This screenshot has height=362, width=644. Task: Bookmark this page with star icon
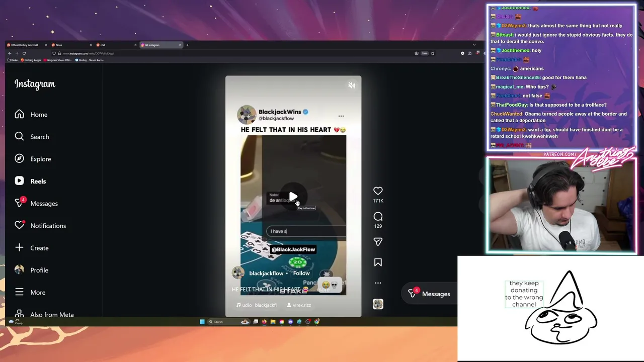pyautogui.click(x=433, y=53)
